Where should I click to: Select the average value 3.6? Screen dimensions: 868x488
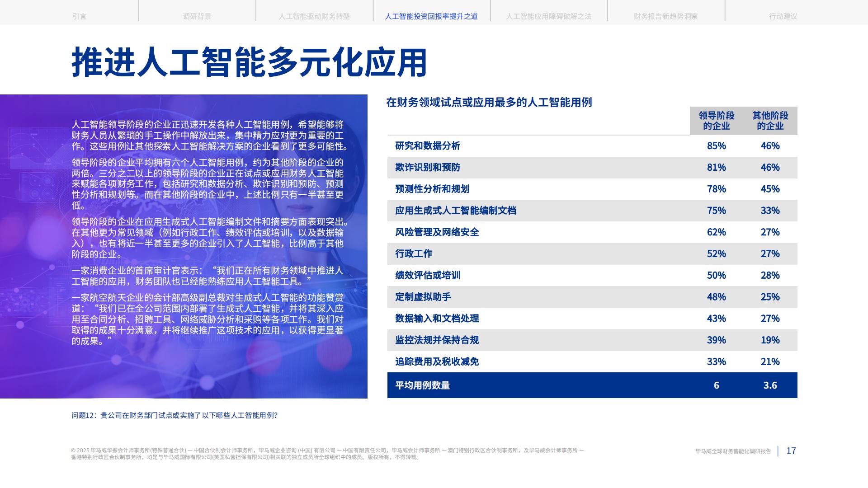(x=770, y=385)
